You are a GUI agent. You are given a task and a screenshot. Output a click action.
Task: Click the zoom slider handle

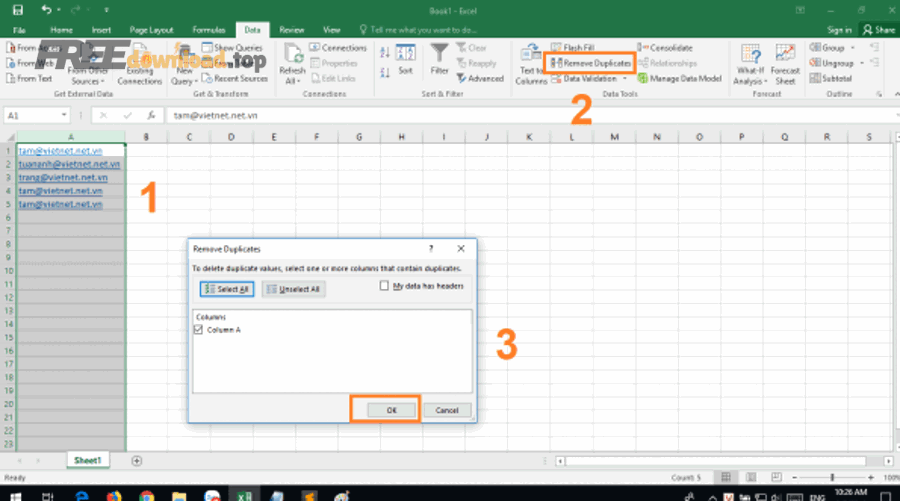click(x=832, y=477)
